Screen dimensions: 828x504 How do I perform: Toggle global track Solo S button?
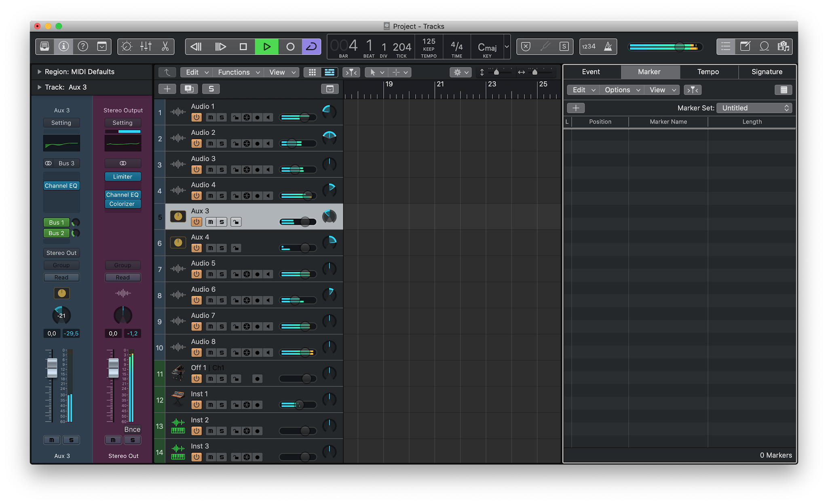tap(211, 89)
